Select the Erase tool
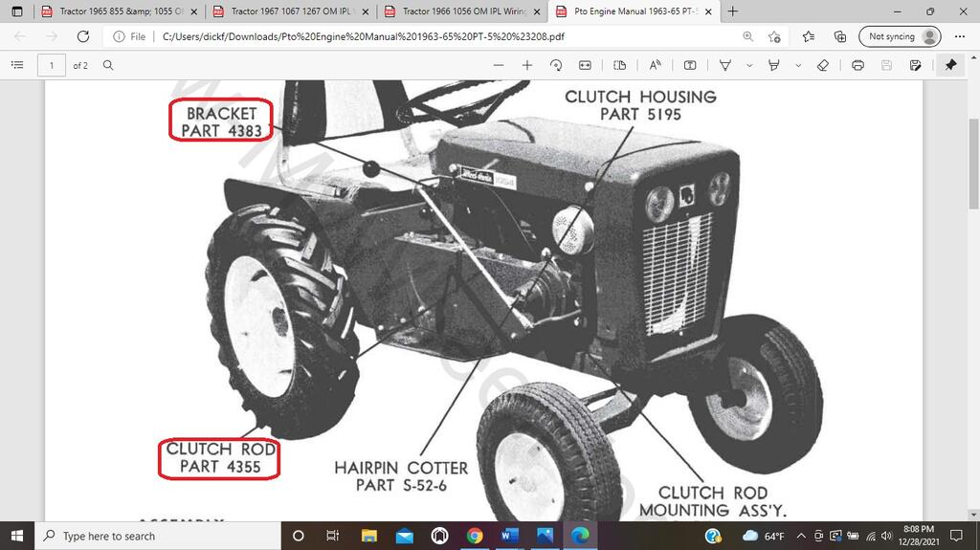This screenshot has height=550, width=980. click(x=822, y=65)
